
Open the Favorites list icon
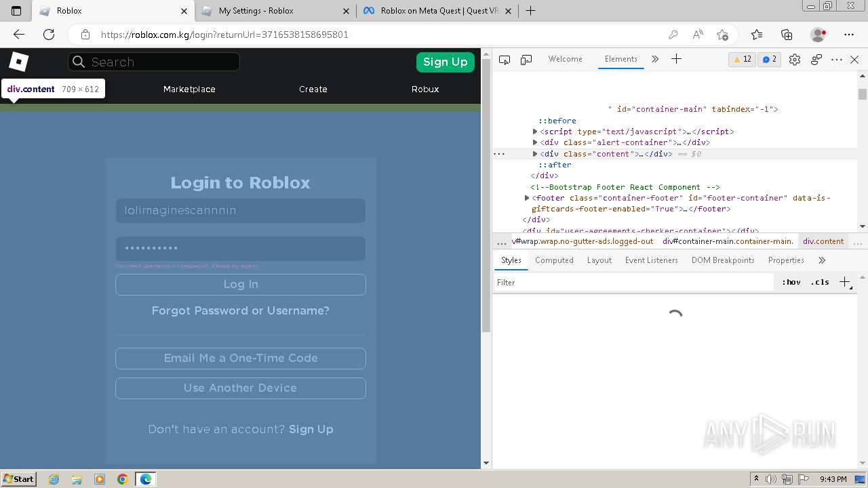757,35
